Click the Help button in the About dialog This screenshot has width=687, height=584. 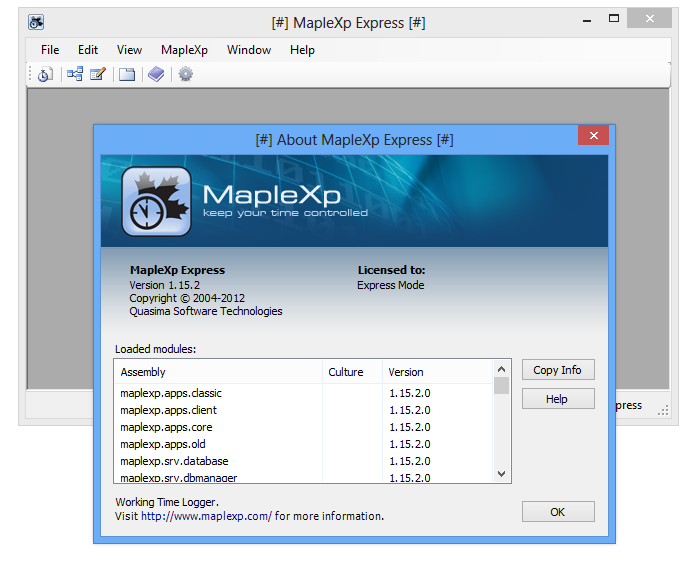click(x=558, y=399)
